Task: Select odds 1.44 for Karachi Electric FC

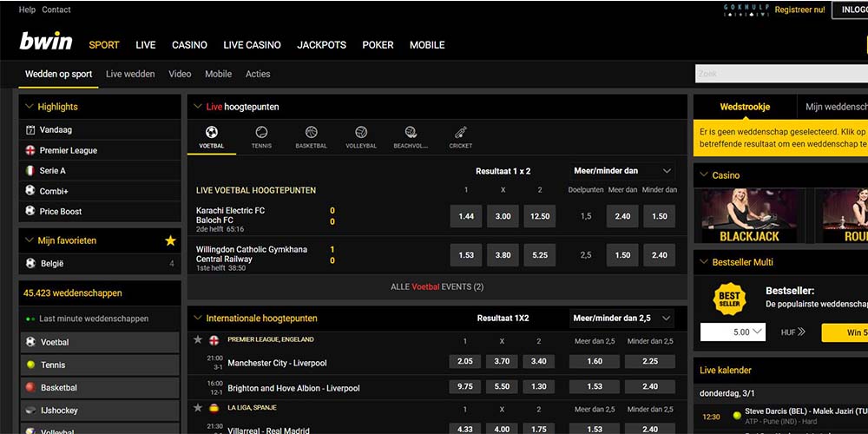Action: [466, 216]
